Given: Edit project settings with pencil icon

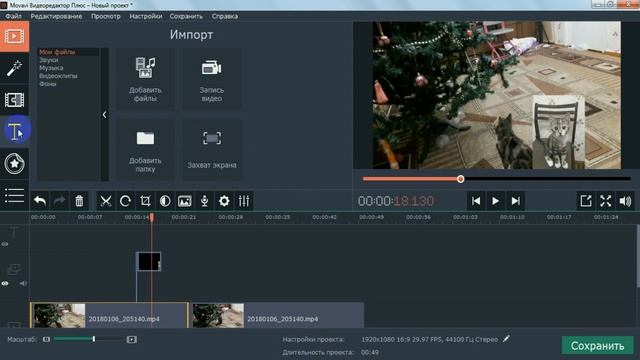Looking at the screenshot, I should click(x=507, y=339).
